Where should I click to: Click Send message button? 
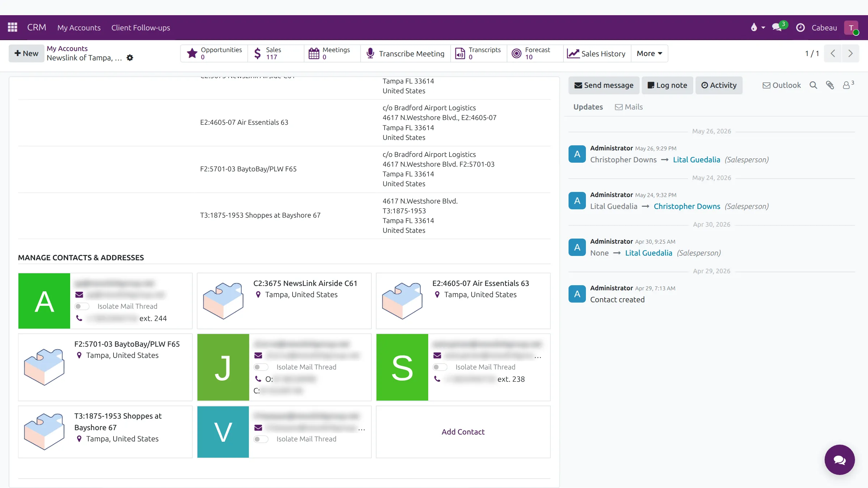[604, 85]
